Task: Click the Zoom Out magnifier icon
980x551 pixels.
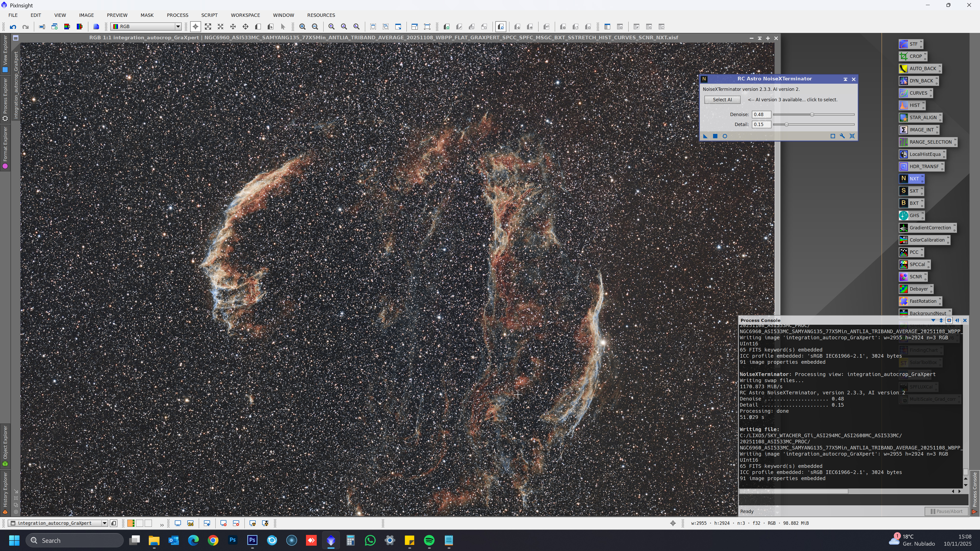Action: pyautogui.click(x=315, y=27)
